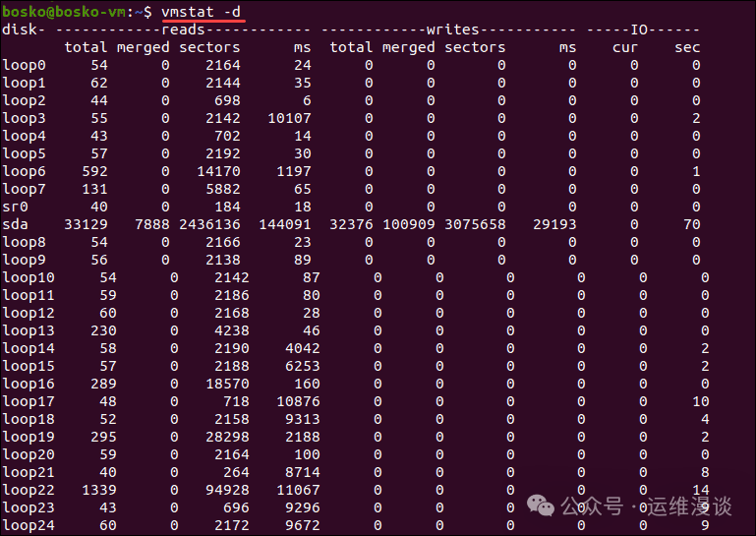
Task: Click loop6 reads total value 592
Action: 94,172
